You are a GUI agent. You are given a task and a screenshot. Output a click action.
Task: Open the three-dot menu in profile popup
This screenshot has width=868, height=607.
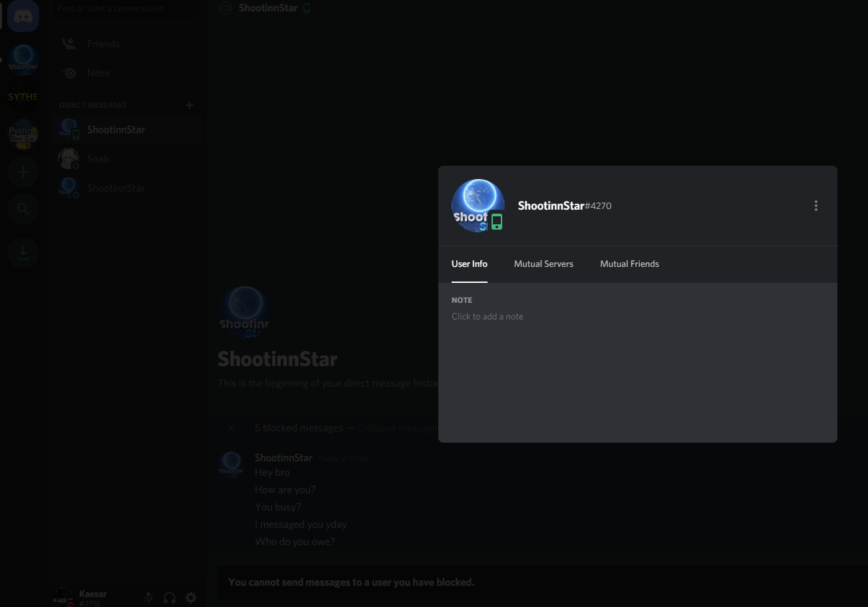816,206
